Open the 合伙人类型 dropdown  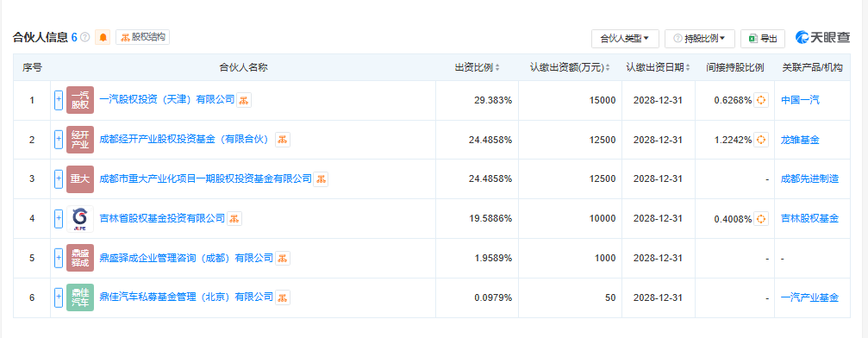[x=625, y=39]
